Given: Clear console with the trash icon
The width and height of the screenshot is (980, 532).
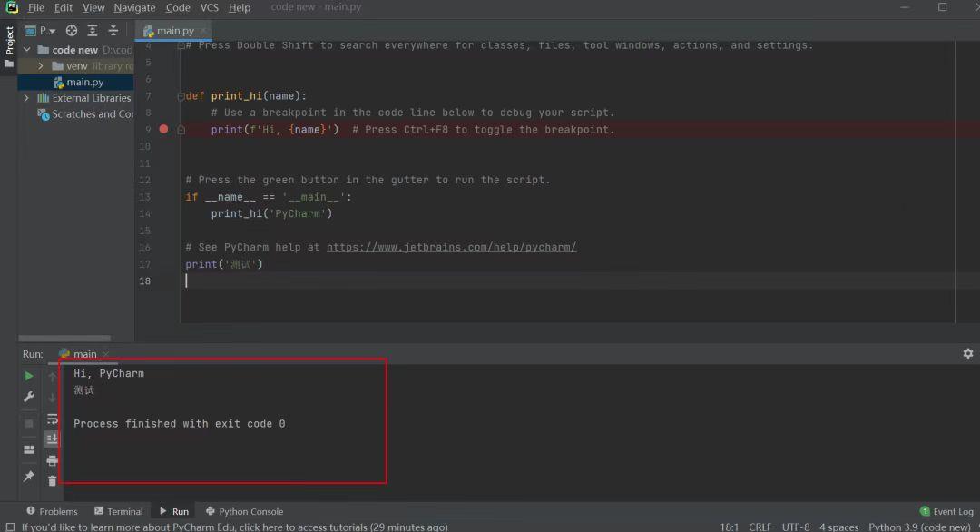Looking at the screenshot, I should [x=53, y=481].
